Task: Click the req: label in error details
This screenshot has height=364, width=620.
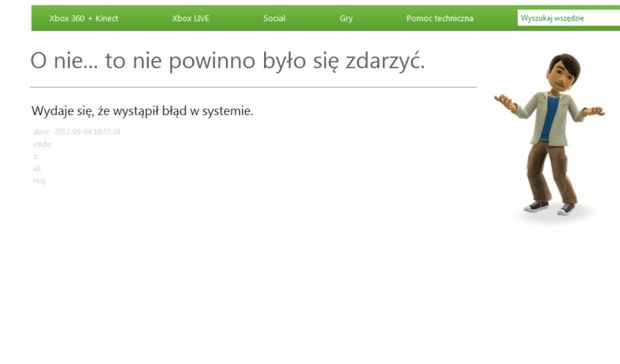Action: pos(40,181)
